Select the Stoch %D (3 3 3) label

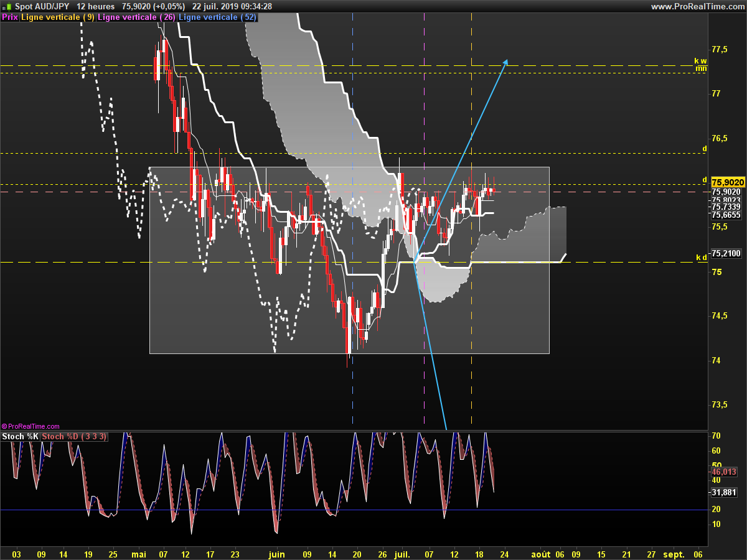[x=74, y=437]
